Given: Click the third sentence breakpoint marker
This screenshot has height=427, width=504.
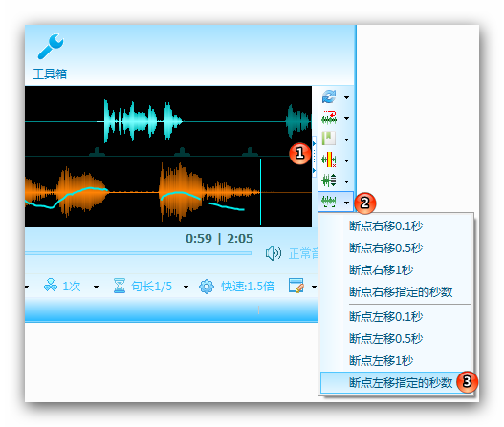Looking at the screenshot, I should (250, 152).
